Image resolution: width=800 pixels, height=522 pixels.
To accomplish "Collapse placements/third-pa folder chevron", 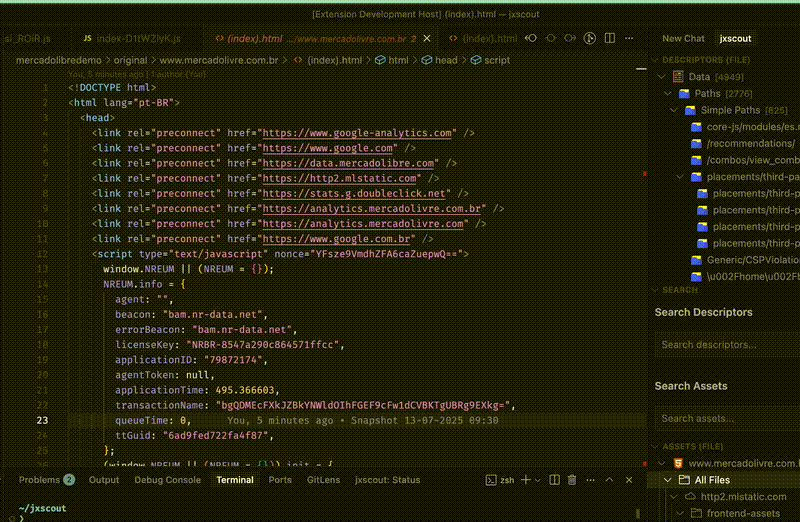I will (x=680, y=177).
